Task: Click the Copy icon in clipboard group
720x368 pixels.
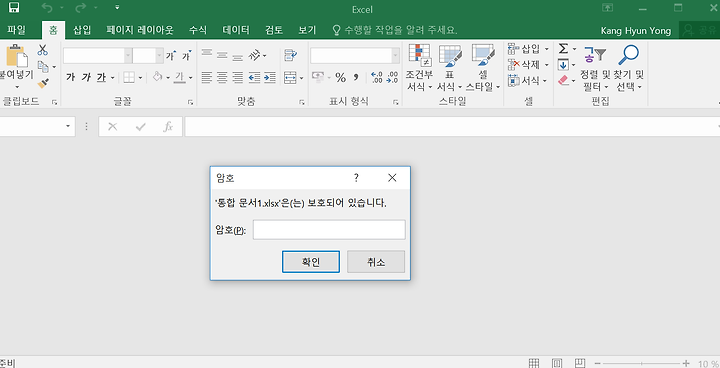Action: [43, 67]
